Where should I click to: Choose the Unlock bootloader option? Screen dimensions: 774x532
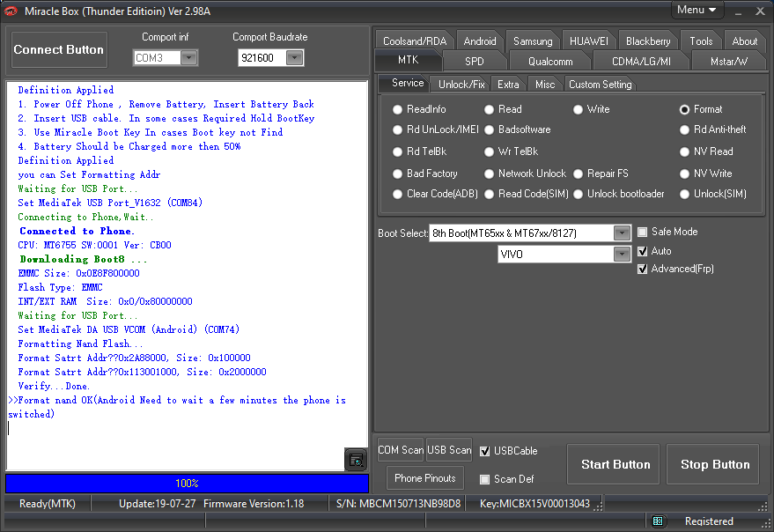tap(618, 194)
